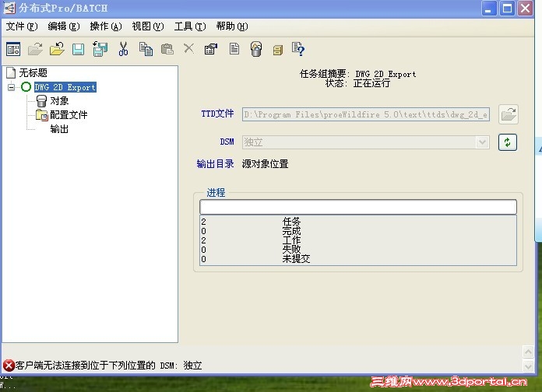Click the 未提交 count row
This screenshot has height=392, width=542.
pos(358,259)
